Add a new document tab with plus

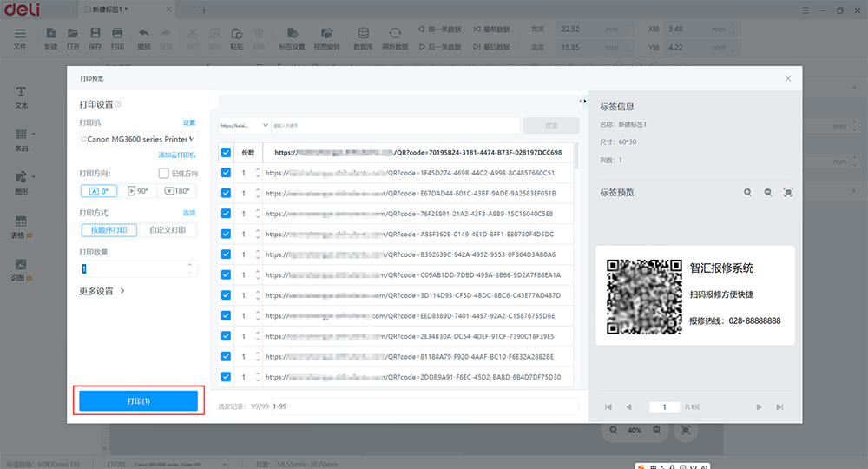204,10
